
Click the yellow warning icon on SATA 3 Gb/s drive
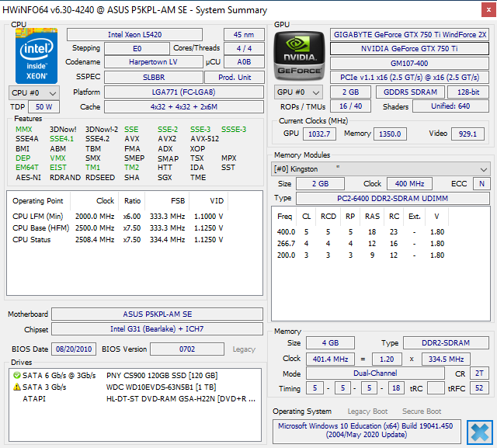click(17, 387)
